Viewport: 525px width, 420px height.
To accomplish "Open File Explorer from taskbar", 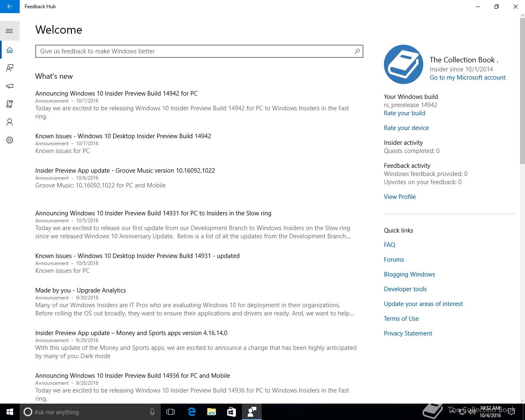I will coord(211,412).
